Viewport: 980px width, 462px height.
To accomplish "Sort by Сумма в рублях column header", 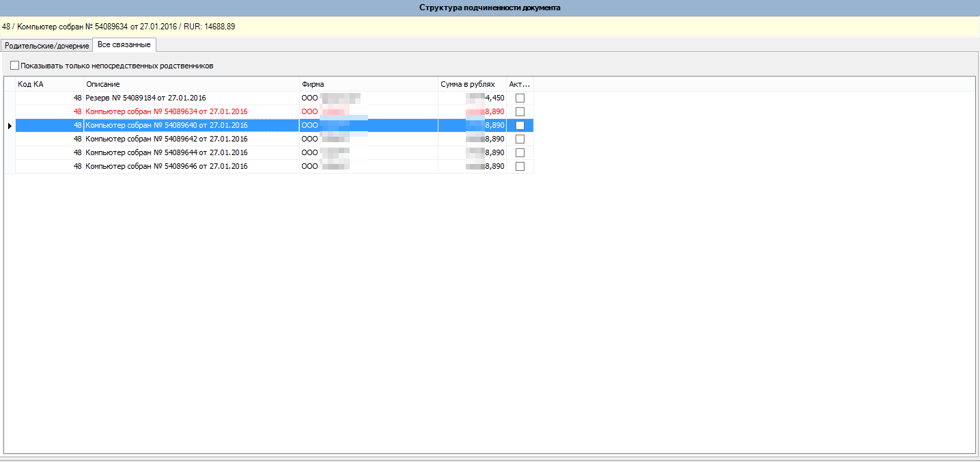I will (x=472, y=84).
